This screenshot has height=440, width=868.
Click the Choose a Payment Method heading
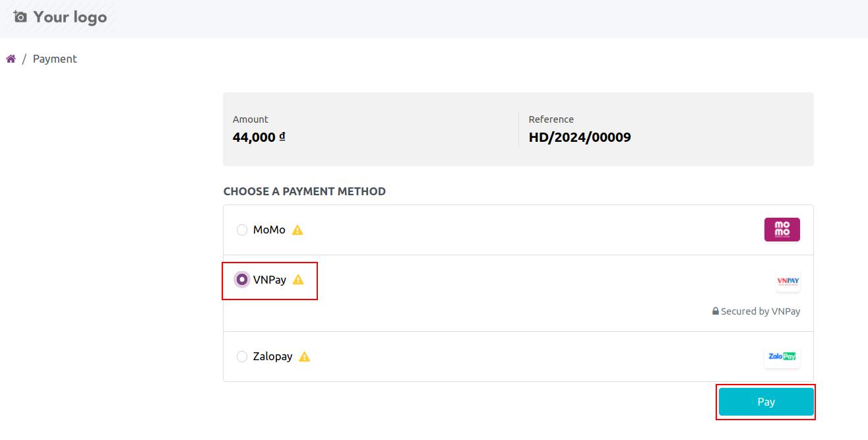tap(305, 191)
